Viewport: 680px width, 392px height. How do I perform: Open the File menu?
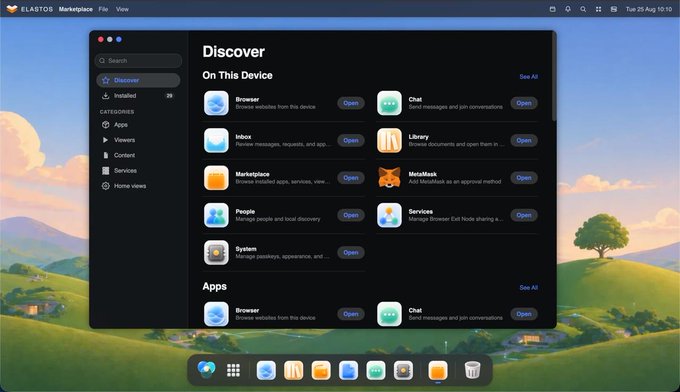point(103,9)
